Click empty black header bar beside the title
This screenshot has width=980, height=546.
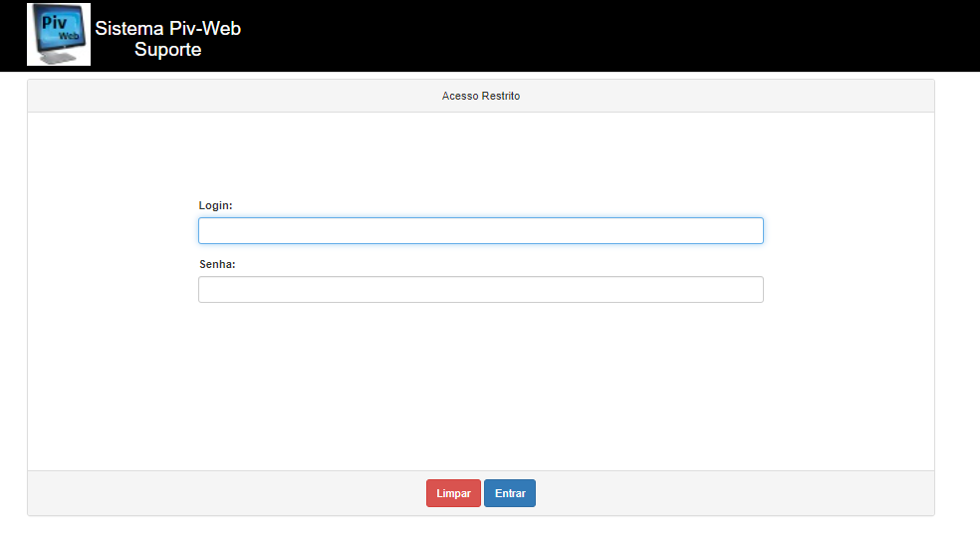[594, 36]
